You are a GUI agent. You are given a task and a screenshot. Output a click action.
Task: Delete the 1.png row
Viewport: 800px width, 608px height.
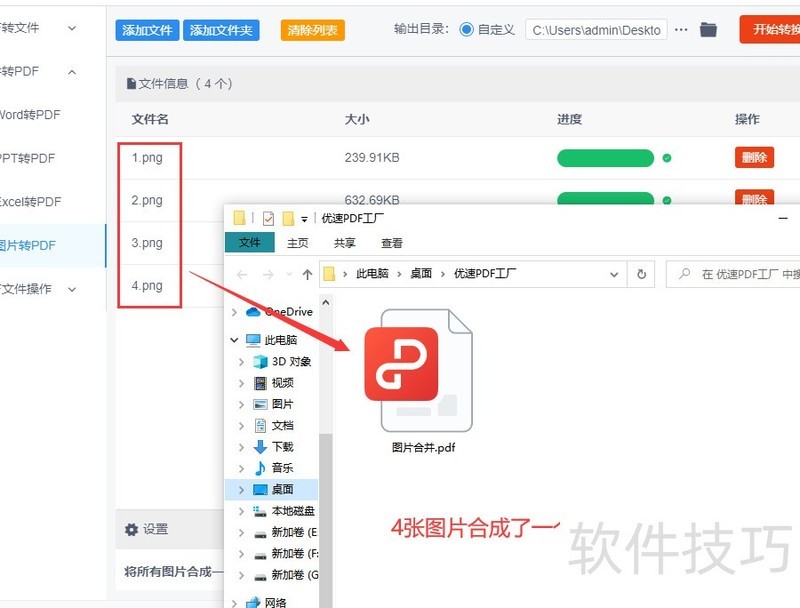(754, 157)
